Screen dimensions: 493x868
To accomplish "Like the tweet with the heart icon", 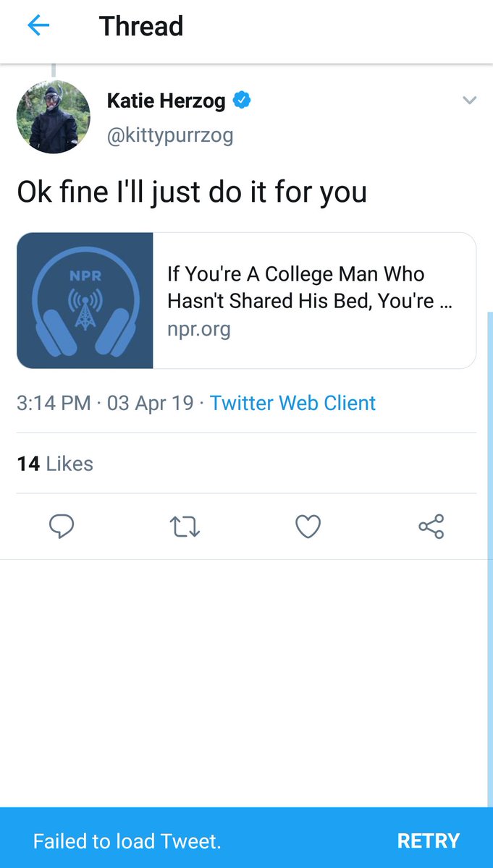I will point(308,527).
